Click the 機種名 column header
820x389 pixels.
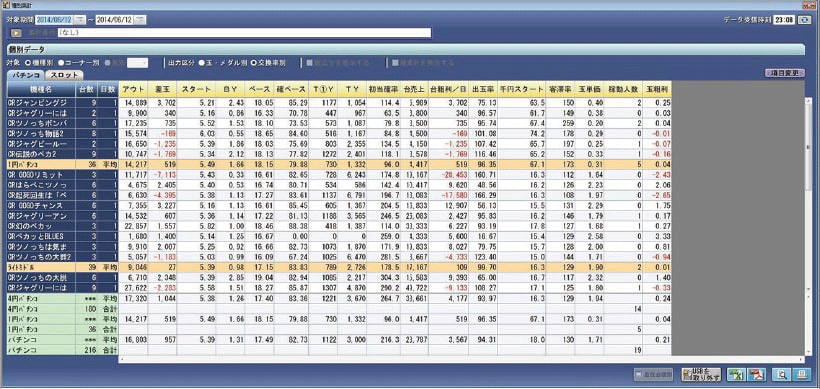tap(41, 89)
